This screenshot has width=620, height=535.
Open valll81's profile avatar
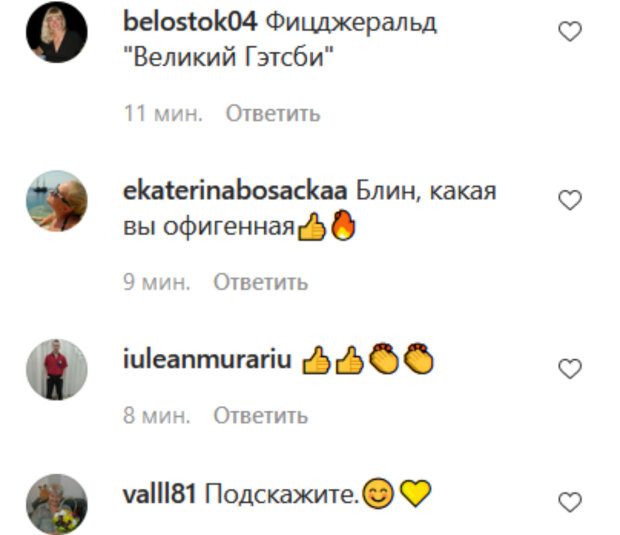57,504
